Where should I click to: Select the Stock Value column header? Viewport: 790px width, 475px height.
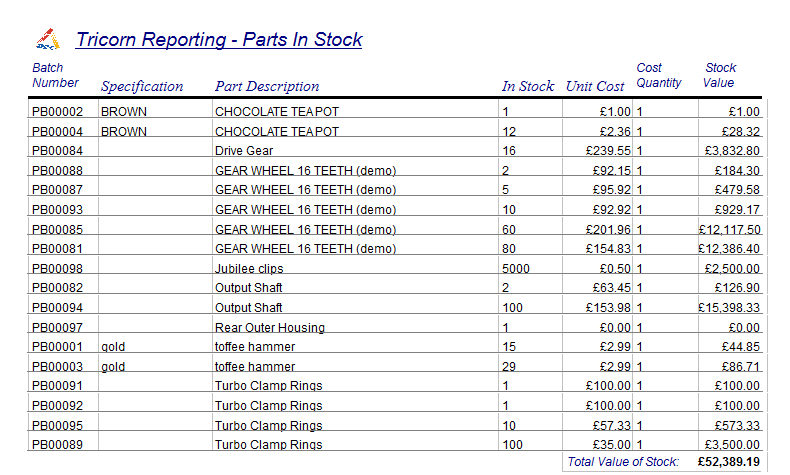(x=719, y=75)
